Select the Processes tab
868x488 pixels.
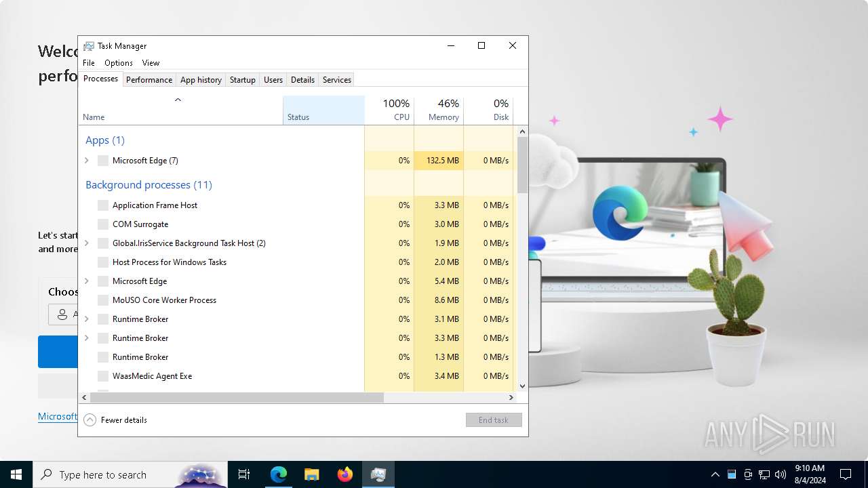(x=100, y=79)
